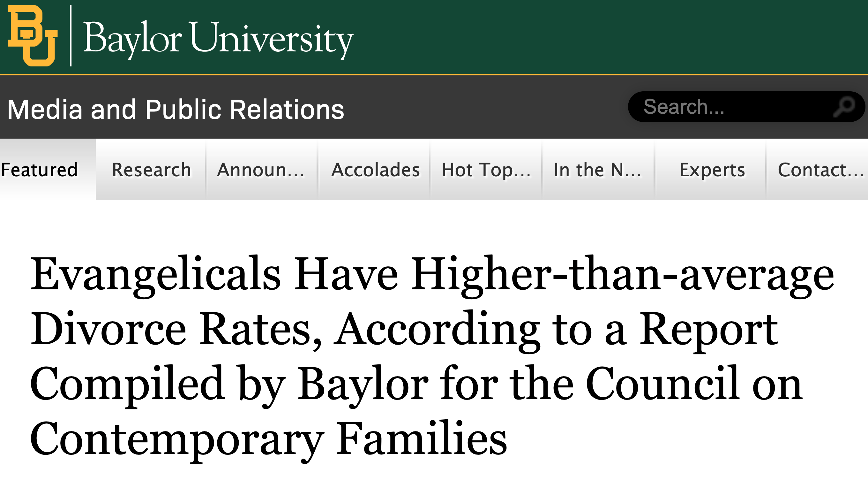Click the gold BU interlocking logo

click(x=33, y=36)
